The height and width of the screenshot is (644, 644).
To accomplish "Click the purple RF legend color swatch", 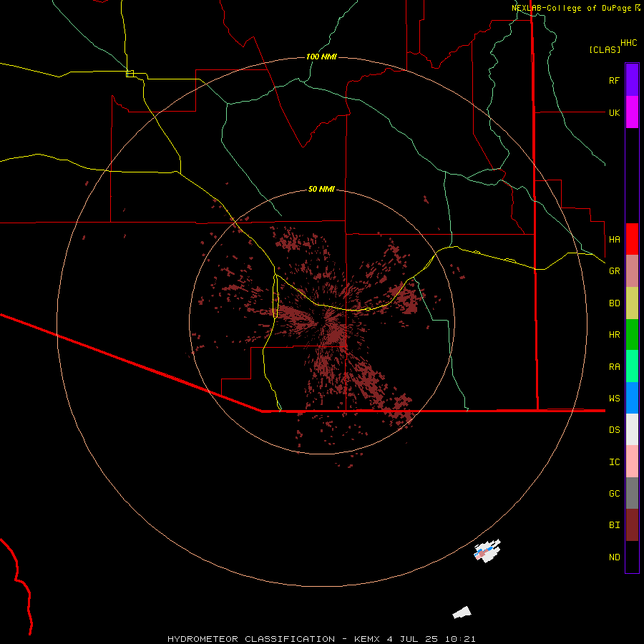I will 632,80.
